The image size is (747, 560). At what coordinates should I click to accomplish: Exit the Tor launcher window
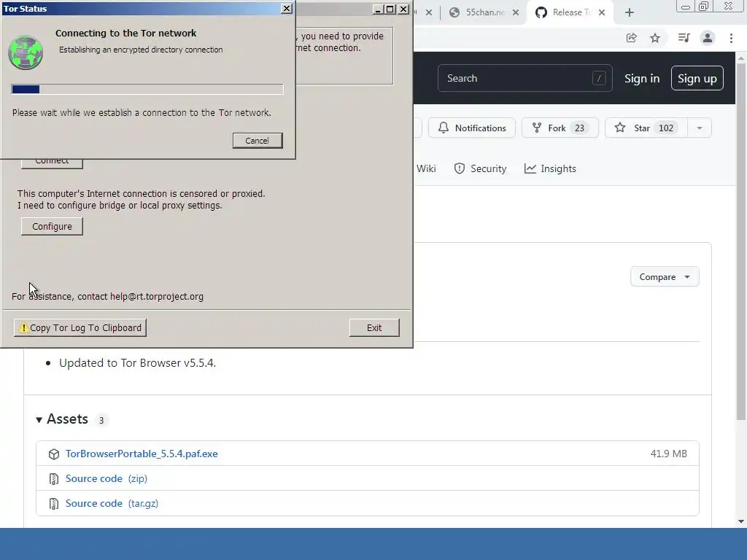(x=374, y=327)
